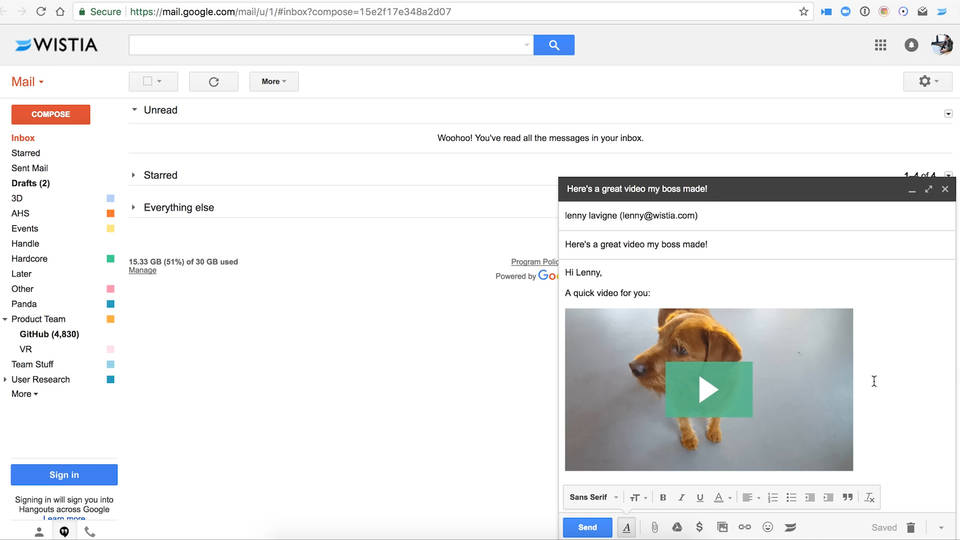This screenshot has height=540, width=960.
Task: Expand More labels in the sidebar
Action: (24, 394)
